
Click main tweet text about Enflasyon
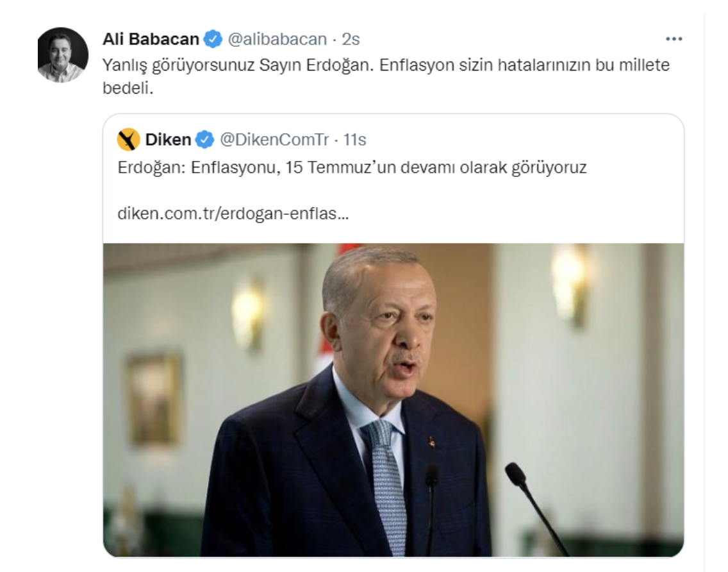[x=386, y=76]
